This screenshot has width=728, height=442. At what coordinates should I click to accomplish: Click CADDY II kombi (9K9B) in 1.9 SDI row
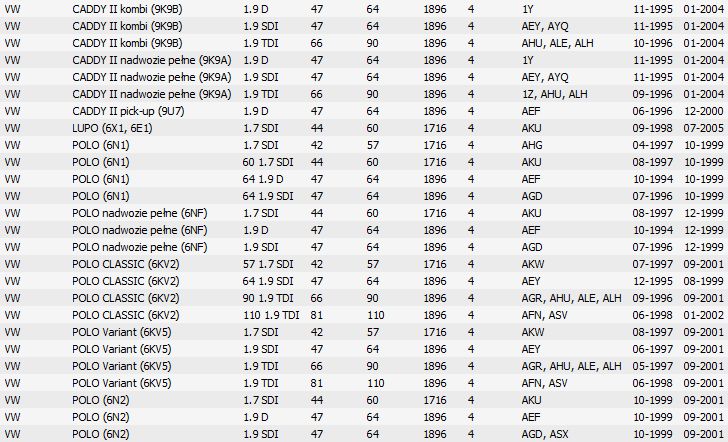(127, 26)
